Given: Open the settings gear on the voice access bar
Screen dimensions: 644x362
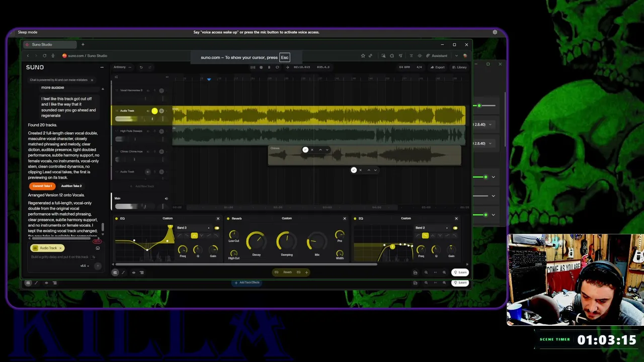Looking at the screenshot, I should tap(495, 32).
